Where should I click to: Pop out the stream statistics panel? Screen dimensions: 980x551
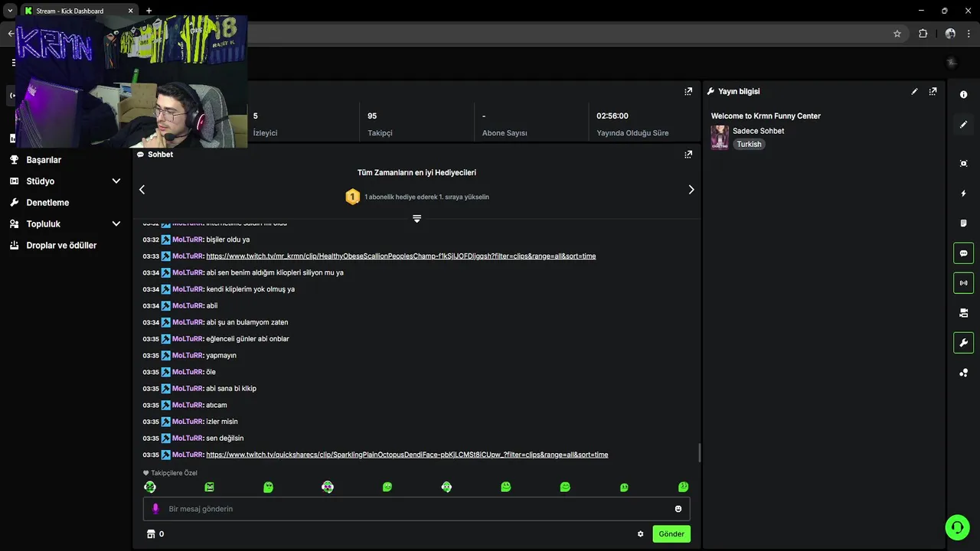pyautogui.click(x=688, y=91)
